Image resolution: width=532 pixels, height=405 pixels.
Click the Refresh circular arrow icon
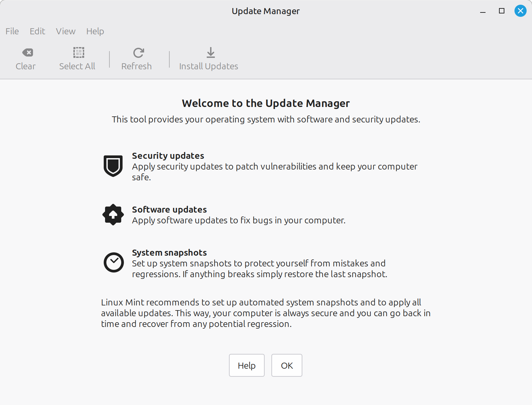tap(138, 52)
